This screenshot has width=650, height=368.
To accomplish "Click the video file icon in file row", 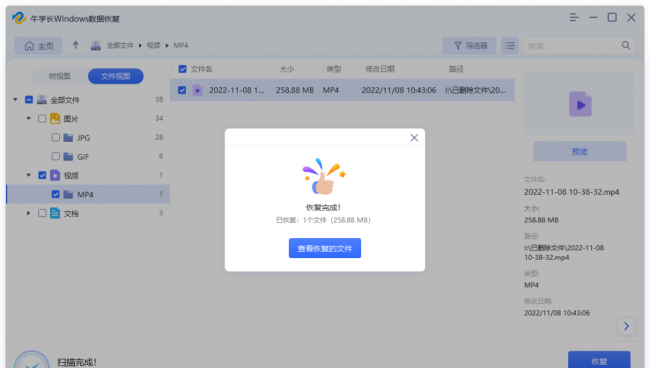I will 198,90.
